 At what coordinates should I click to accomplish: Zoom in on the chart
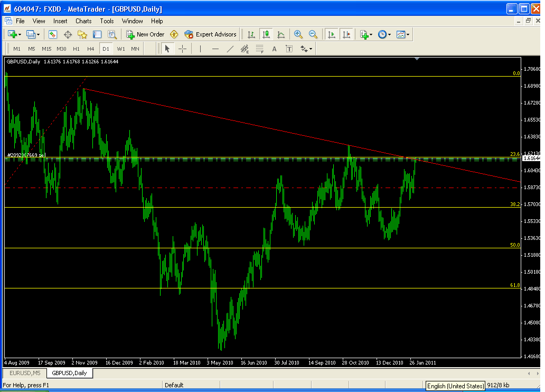[x=298, y=34]
